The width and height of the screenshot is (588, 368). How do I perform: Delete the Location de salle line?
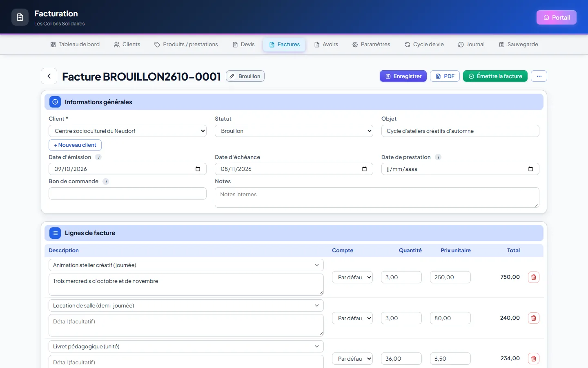click(534, 318)
